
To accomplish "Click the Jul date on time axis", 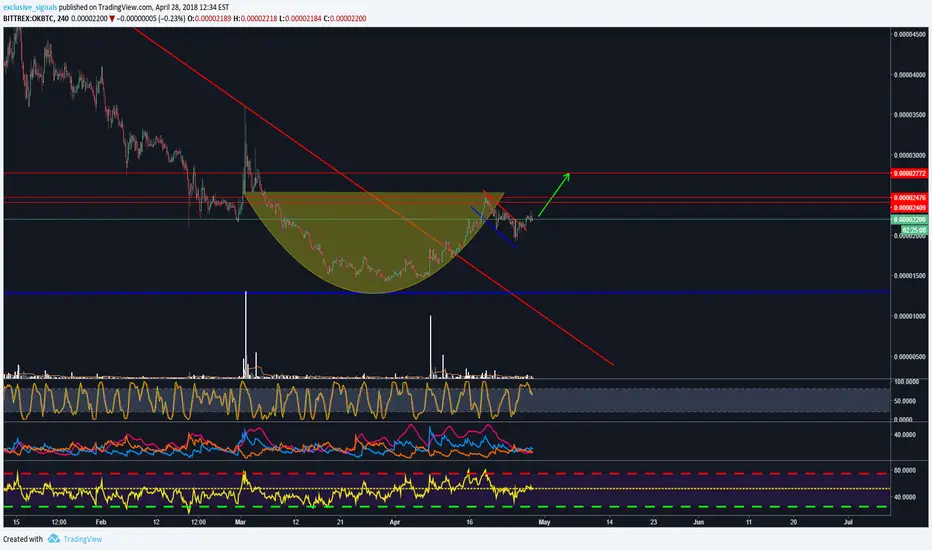I will (x=848, y=522).
